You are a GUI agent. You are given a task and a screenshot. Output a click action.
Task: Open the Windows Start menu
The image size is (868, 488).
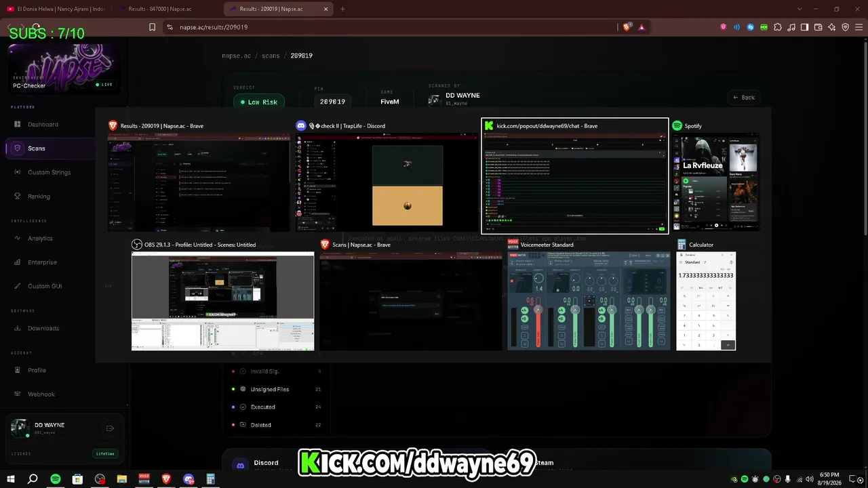(x=11, y=479)
